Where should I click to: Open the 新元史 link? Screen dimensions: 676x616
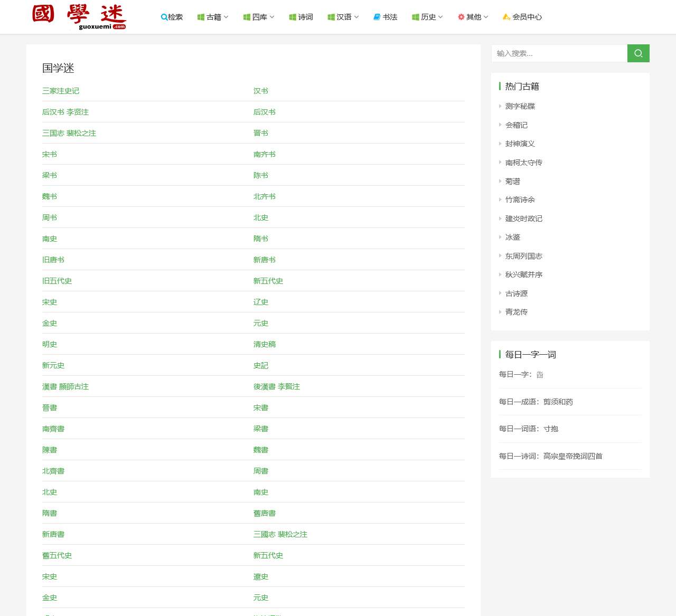point(53,365)
